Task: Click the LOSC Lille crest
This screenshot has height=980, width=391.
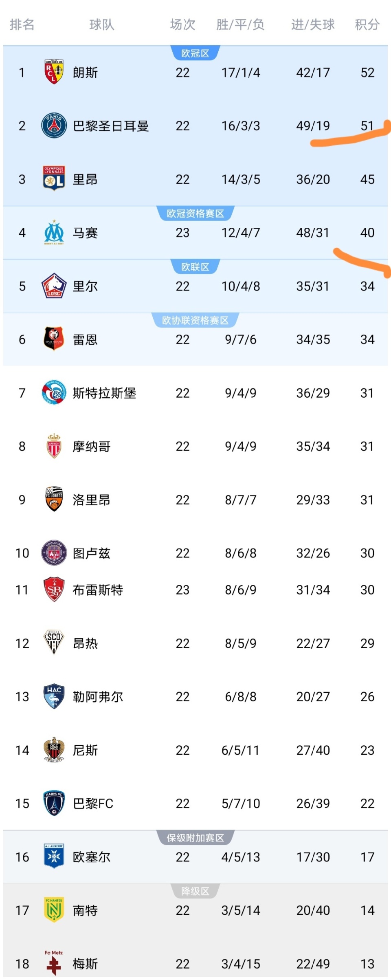Action: (54, 286)
